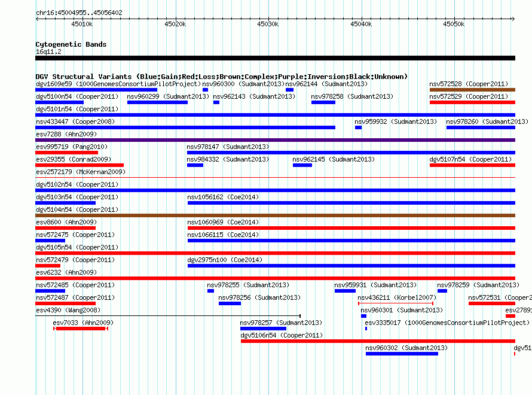Click dgv5102n54 (Cooper2011) label
532x395 pixels.
click(77, 184)
